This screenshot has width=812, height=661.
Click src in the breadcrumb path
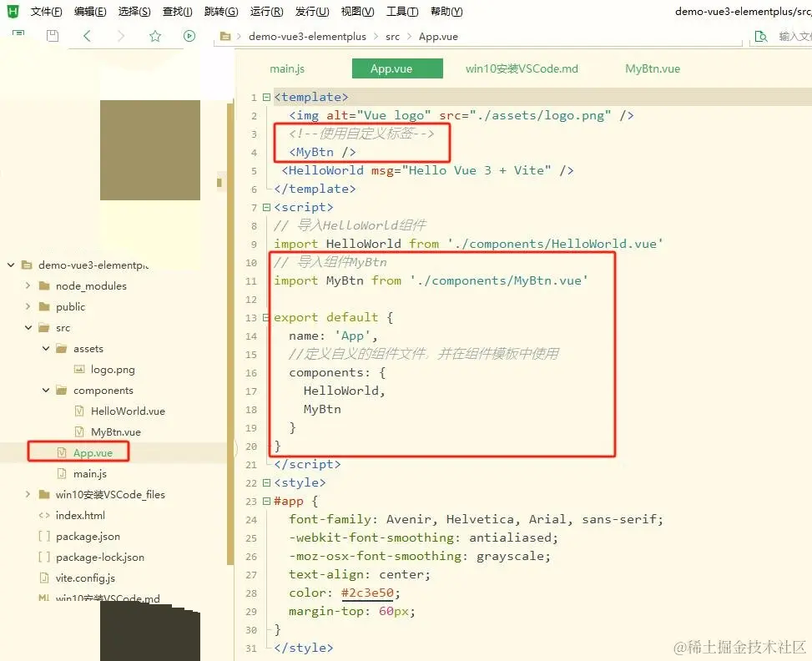click(x=392, y=36)
